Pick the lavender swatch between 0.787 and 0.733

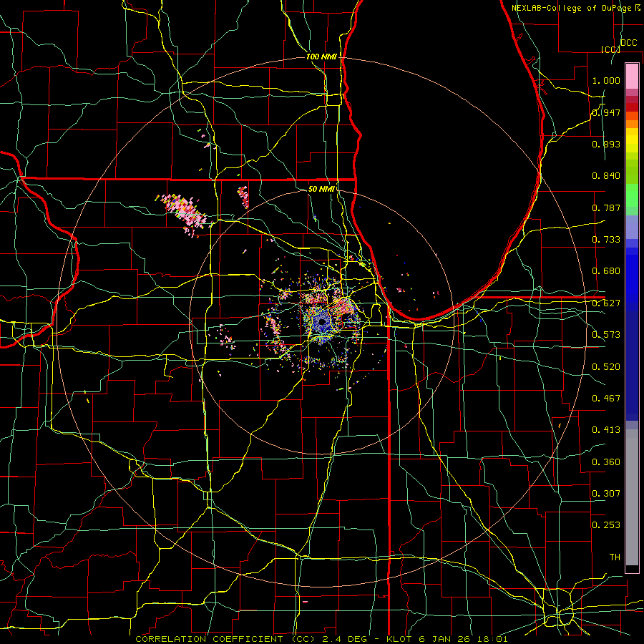tap(632, 228)
